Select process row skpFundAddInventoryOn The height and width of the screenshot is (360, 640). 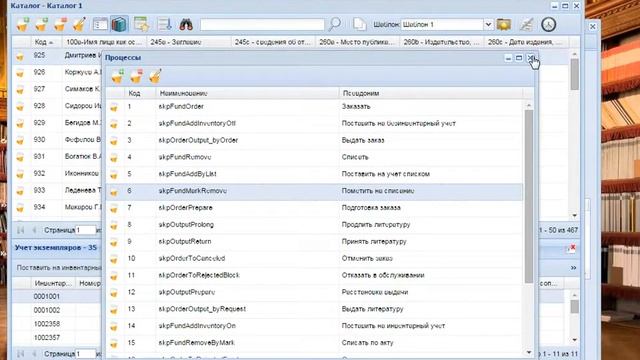tap(314, 326)
